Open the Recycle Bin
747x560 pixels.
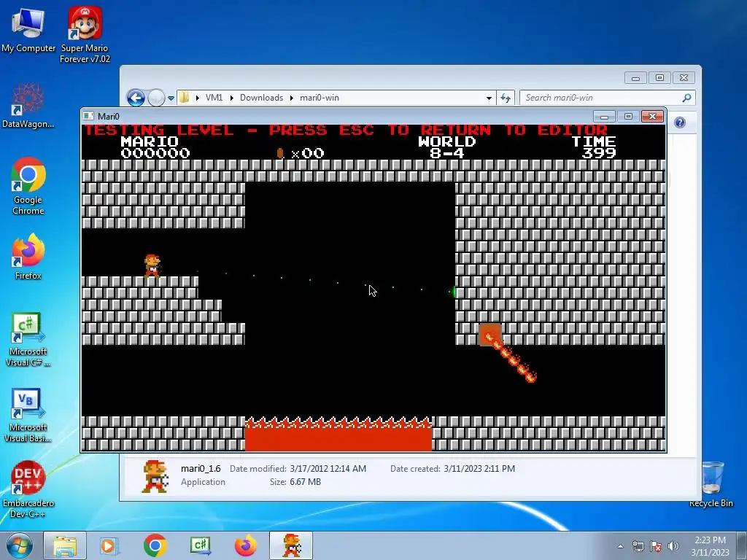(711, 484)
